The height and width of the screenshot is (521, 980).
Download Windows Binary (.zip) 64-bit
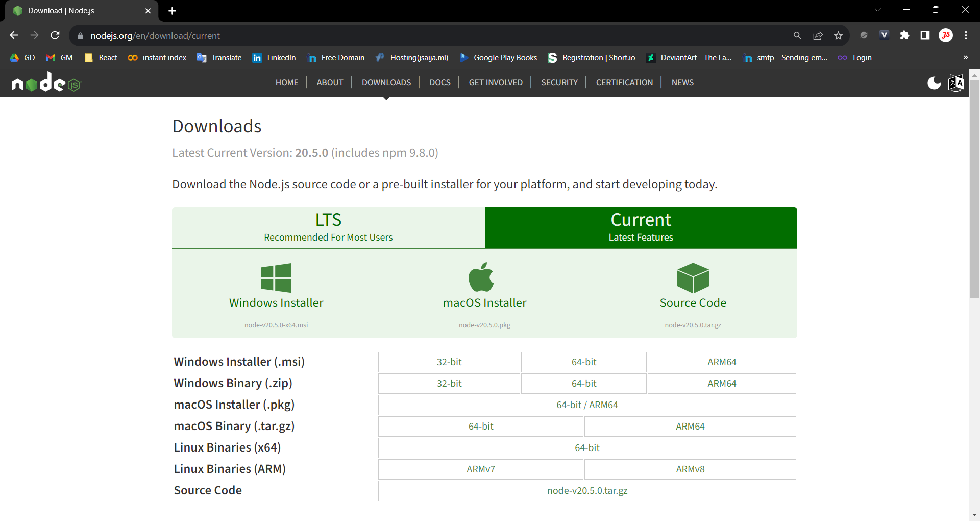tap(584, 384)
